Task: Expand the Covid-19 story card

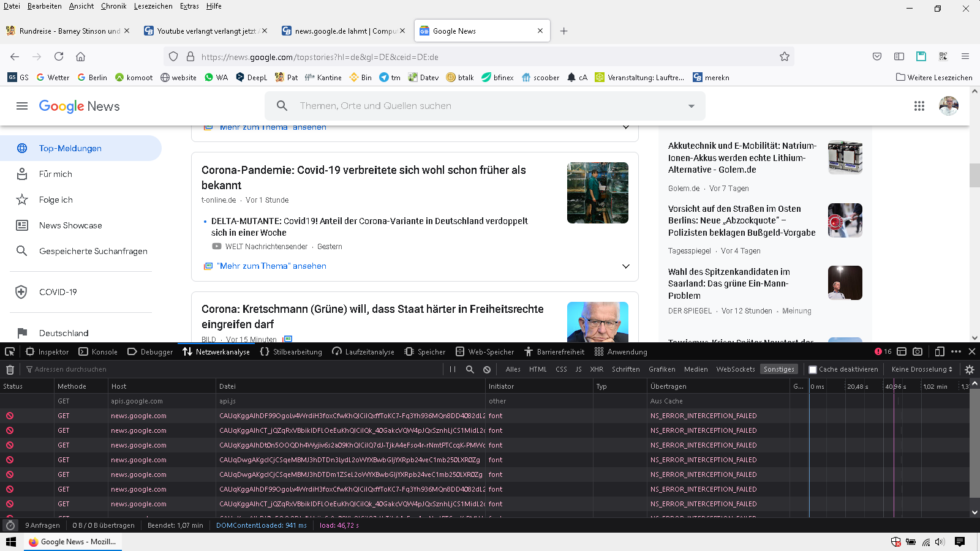Action: pyautogui.click(x=625, y=266)
